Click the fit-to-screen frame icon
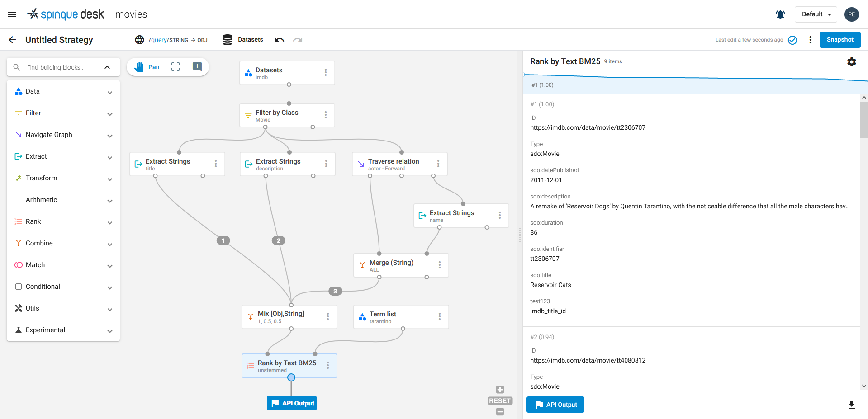868x419 pixels. pyautogui.click(x=175, y=67)
